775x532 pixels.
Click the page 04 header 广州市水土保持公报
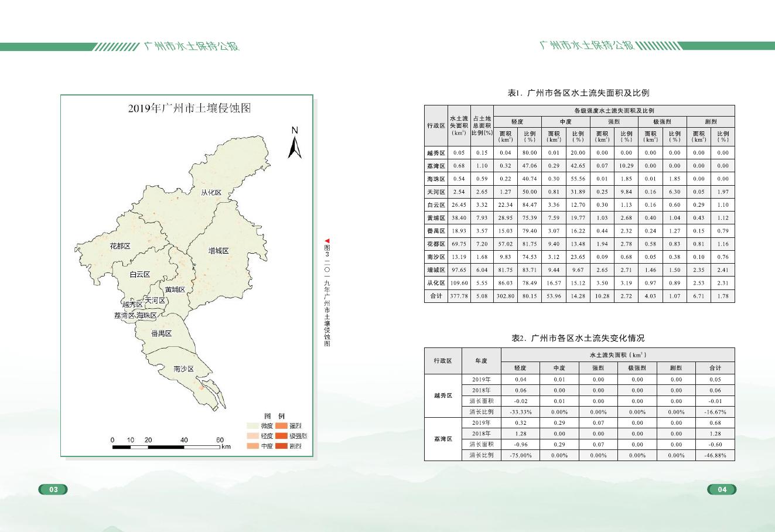[x=588, y=45]
